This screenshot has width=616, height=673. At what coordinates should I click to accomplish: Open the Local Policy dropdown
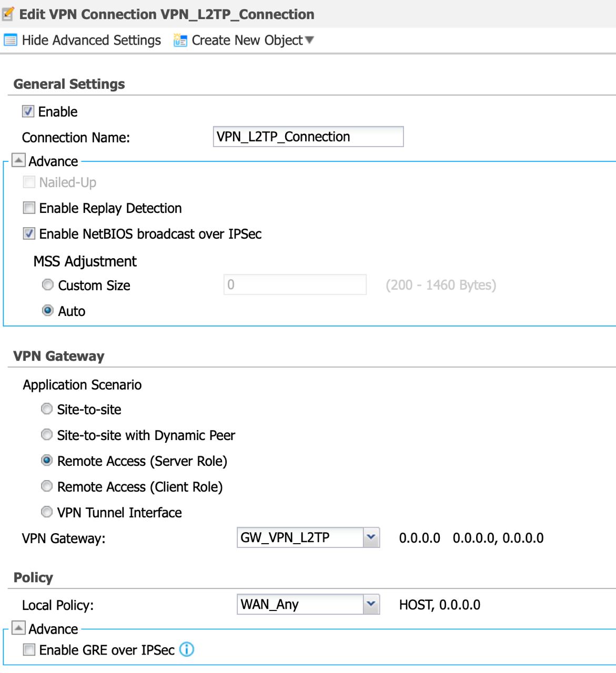(x=371, y=604)
